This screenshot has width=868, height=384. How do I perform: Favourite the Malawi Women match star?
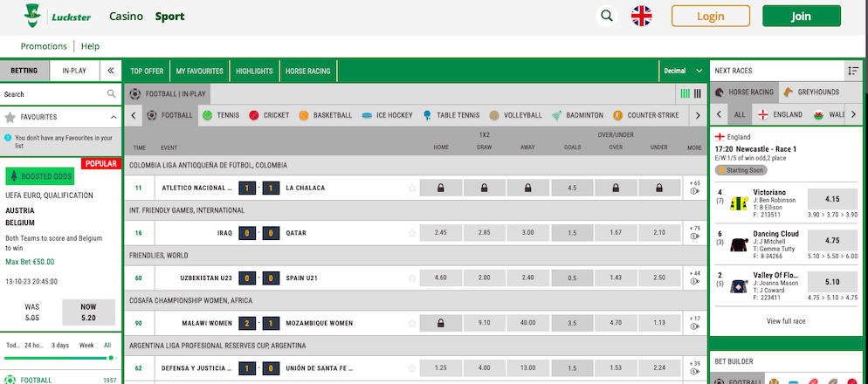coord(412,323)
